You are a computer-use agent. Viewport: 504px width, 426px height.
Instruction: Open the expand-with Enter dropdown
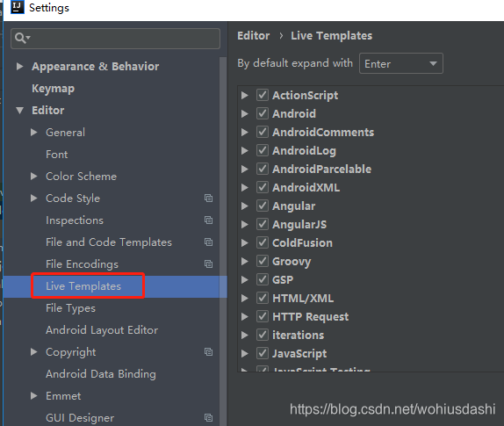point(400,63)
